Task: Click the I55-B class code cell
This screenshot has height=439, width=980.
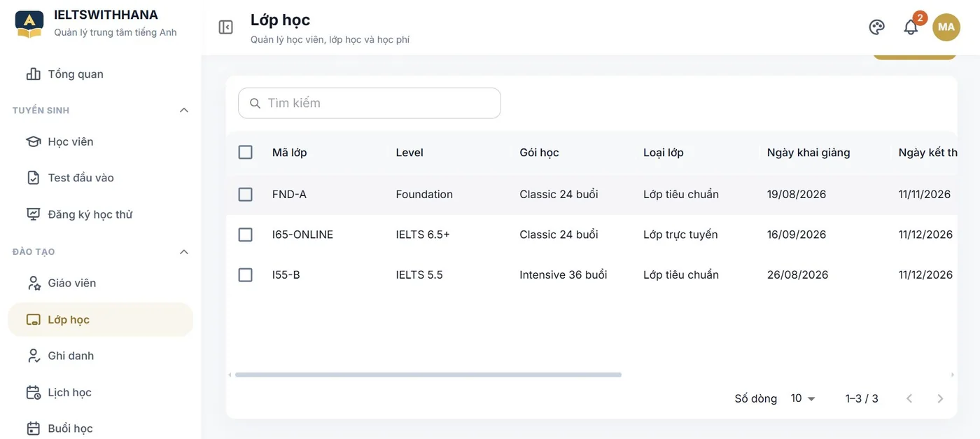Action: tap(286, 275)
